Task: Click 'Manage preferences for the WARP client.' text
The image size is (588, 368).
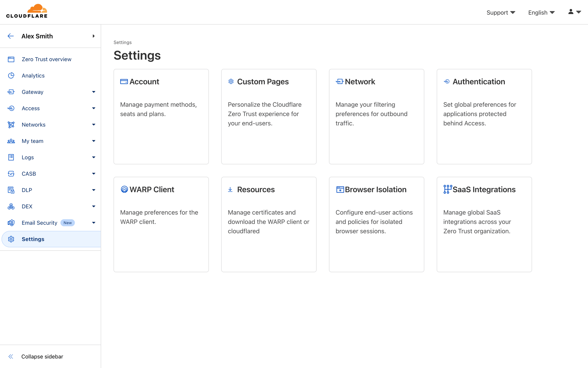Action: click(159, 217)
